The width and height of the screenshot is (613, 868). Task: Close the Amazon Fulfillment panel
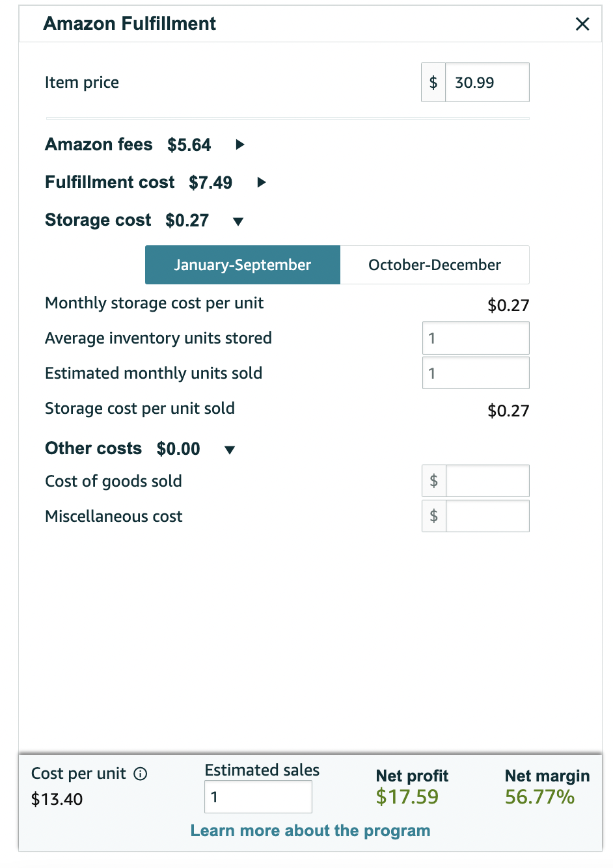[582, 24]
